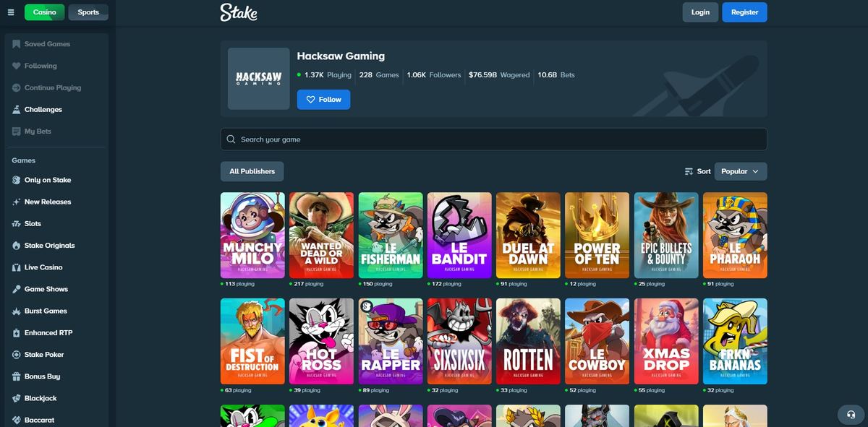Image resolution: width=868 pixels, height=427 pixels.
Task: Open the hamburger menu icon
Action: pos(11,12)
